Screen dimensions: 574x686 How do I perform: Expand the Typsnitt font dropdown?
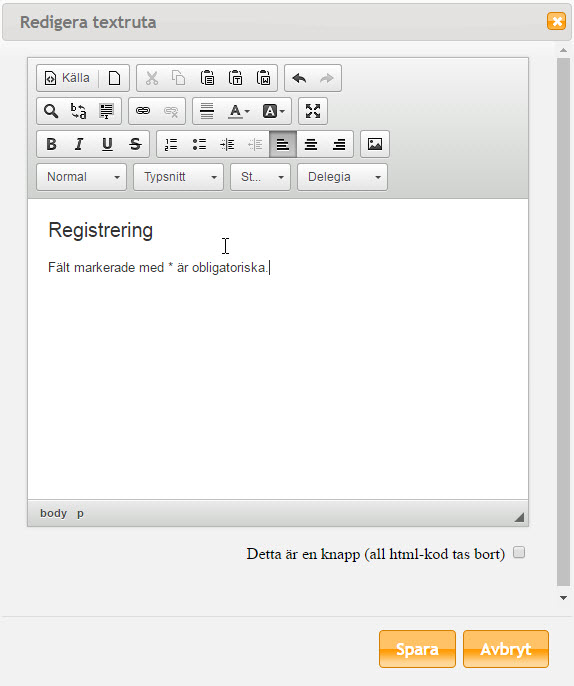pyautogui.click(x=178, y=177)
